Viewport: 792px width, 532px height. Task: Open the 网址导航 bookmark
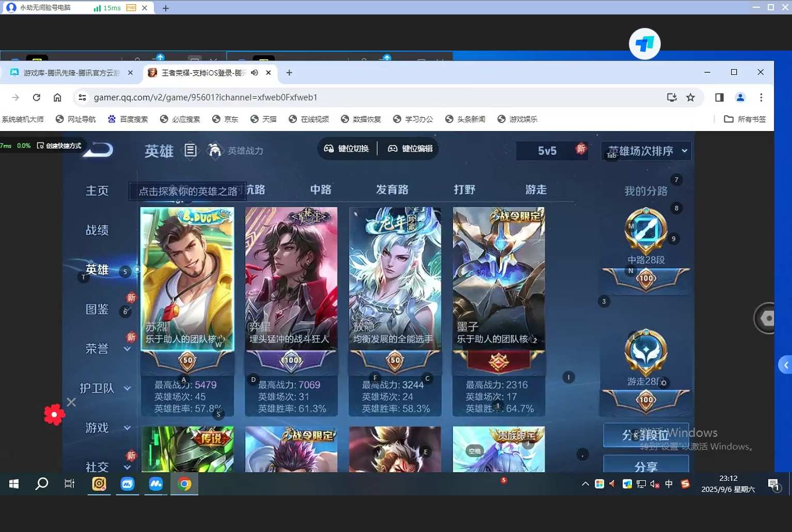click(75, 119)
